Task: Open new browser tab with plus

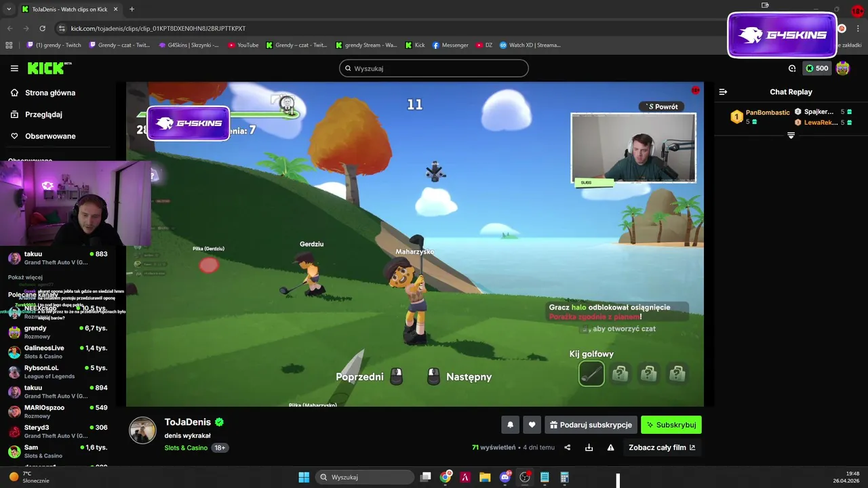Action: coord(132,9)
